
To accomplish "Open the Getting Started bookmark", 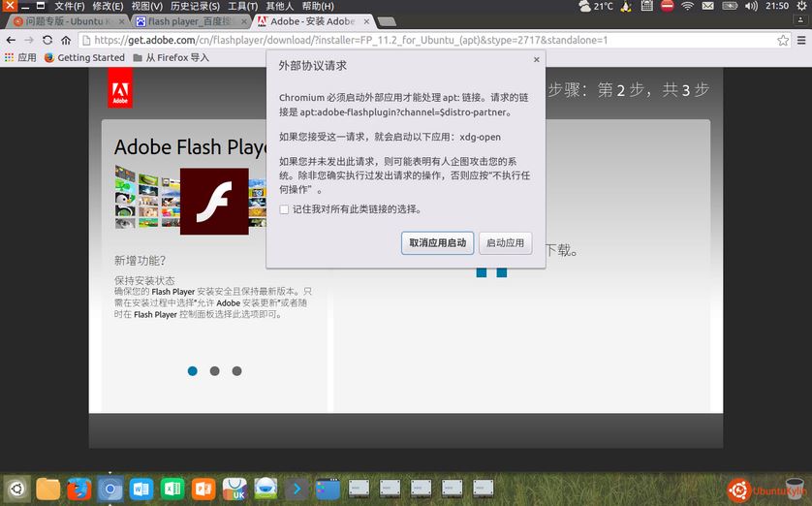I will click(x=84, y=57).
